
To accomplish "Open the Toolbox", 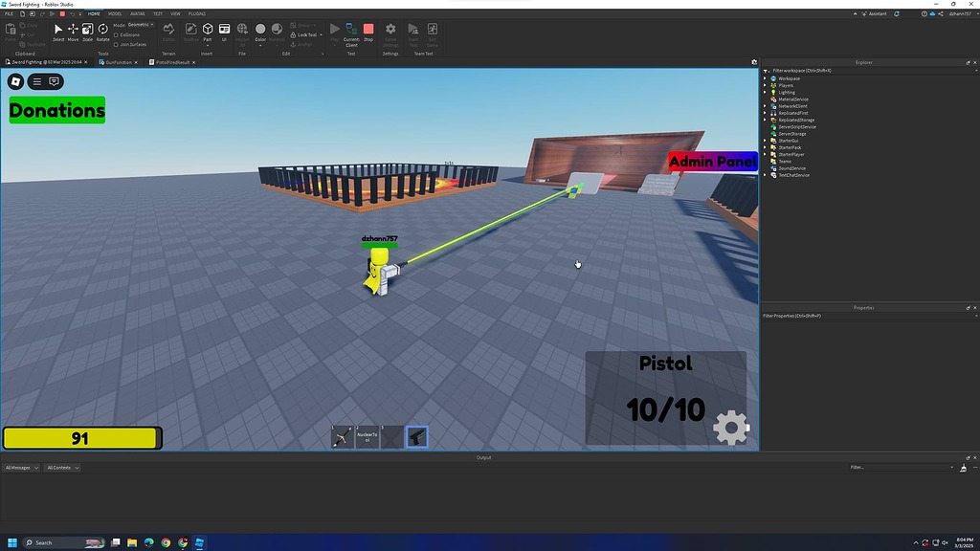I will pyautogui.click(x=190, y=33).
